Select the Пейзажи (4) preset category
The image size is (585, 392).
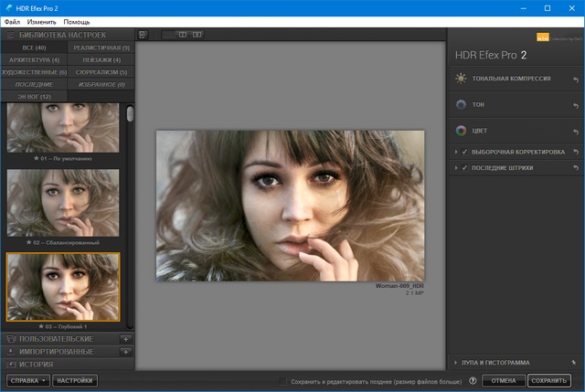(x=101, y=59)
